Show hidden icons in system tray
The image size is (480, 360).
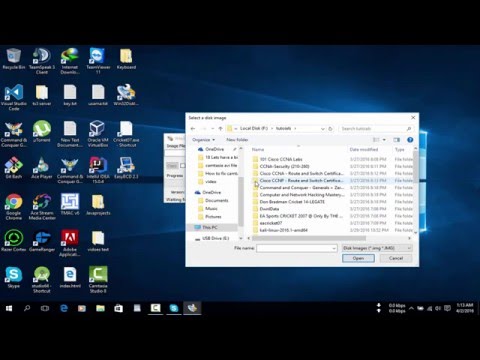[411, 308]
